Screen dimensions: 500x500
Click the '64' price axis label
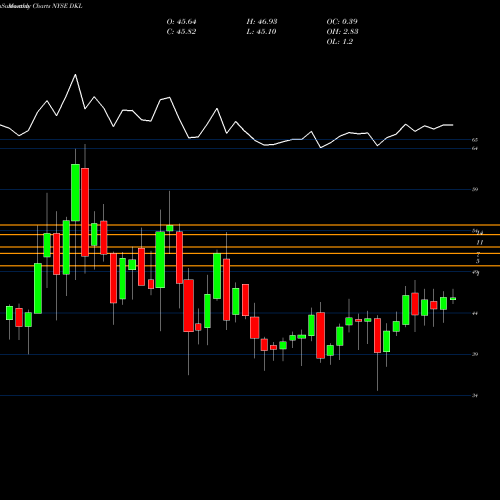pyautogui.click(x=475, y=148)
